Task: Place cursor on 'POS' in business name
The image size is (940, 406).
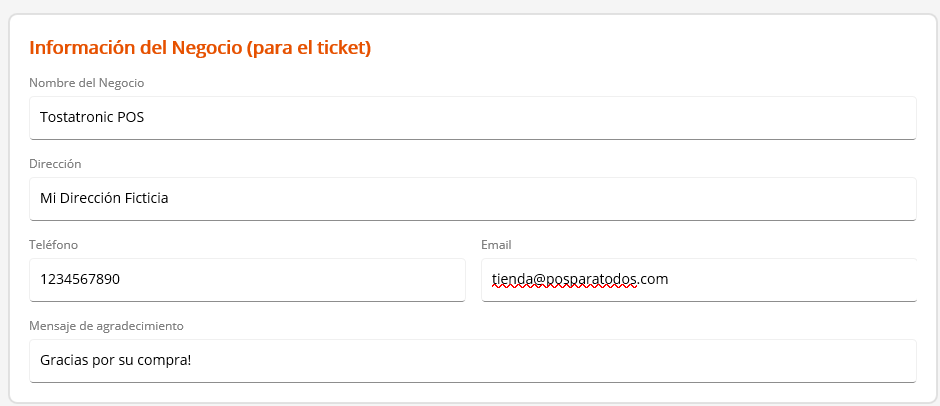Action: 131,117
